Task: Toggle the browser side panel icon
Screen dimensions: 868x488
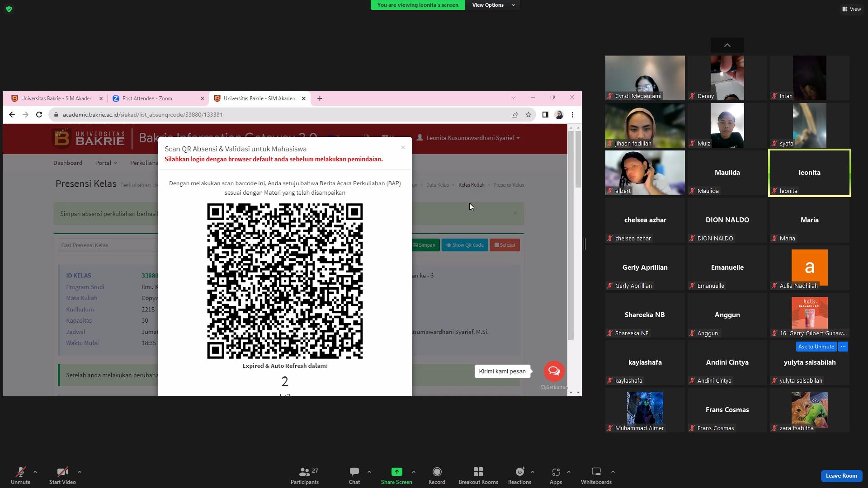Action: coord(546,115)
